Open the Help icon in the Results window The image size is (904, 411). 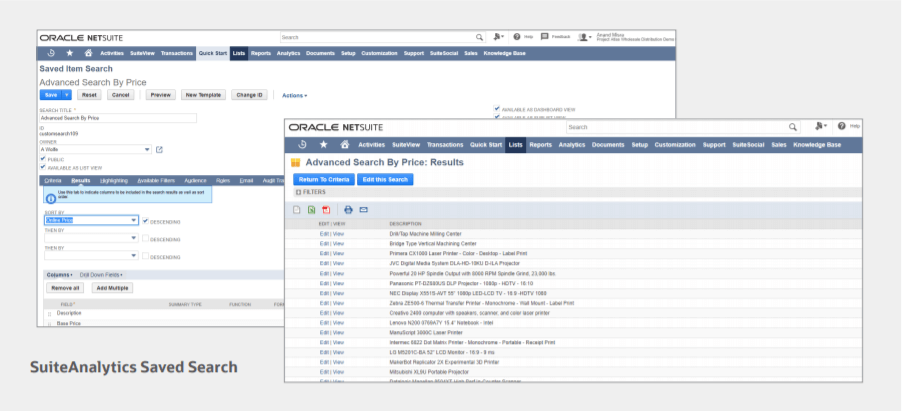[842, 126]
